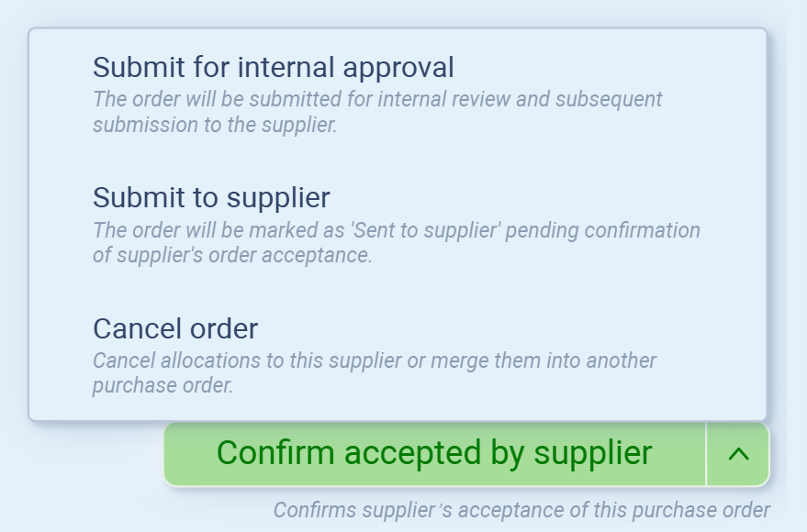This screenshot has height=532, width=807.
Task: Select the 'Cancel order' menu entry
Action: [175, 328]
